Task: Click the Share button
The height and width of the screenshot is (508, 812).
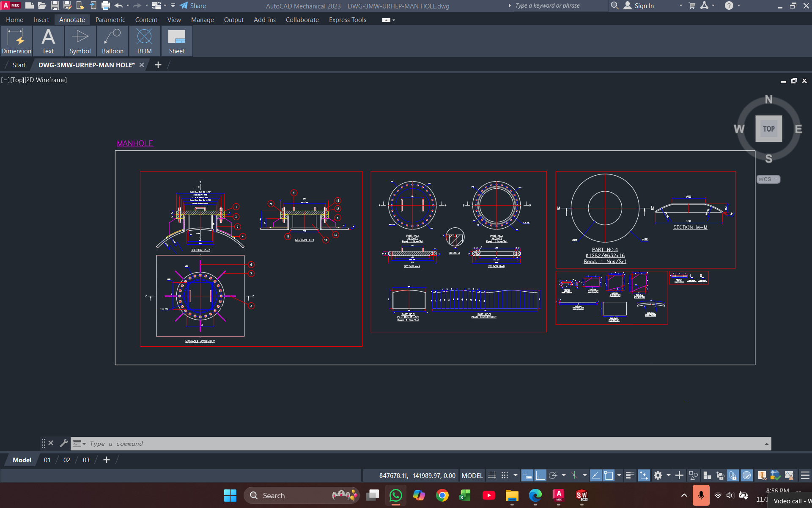Action: tap(193, 6)
